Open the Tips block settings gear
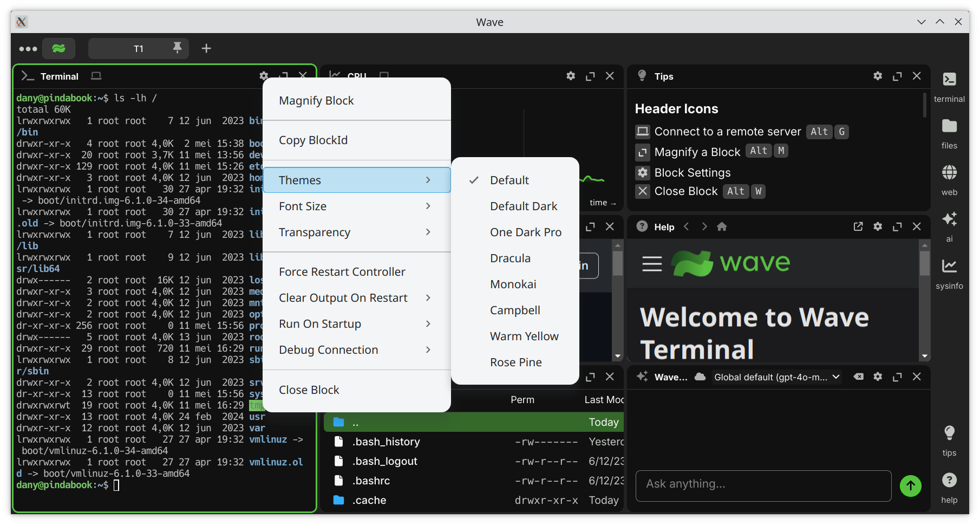980x525 pixels. (x=878, y=76)
